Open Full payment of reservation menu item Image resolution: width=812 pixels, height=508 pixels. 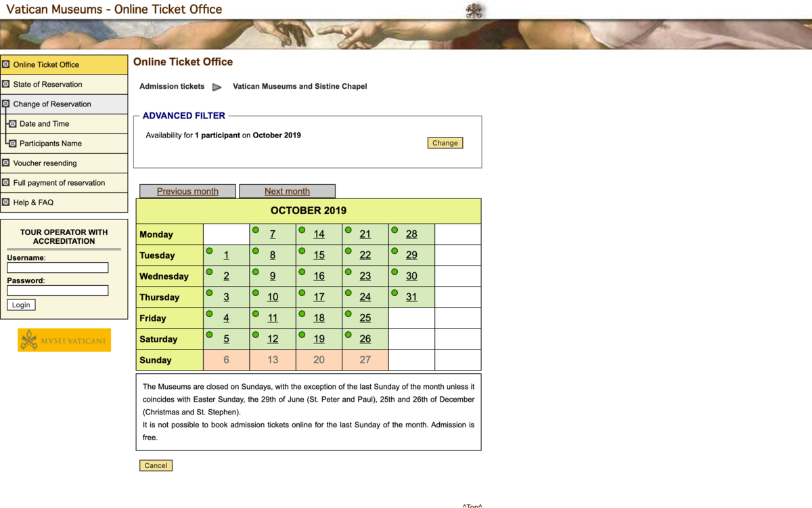(64, 183)
